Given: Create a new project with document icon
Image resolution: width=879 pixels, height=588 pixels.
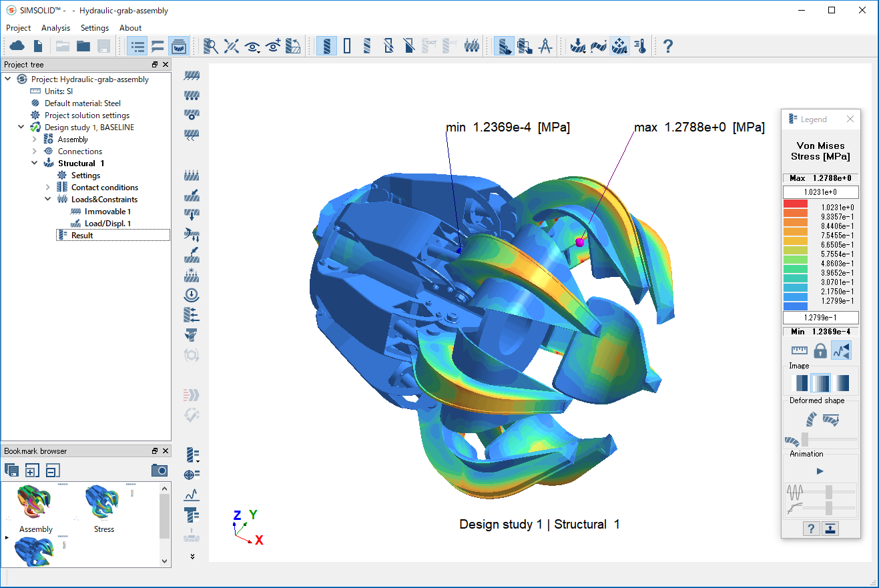Looking at the screenshot, I should pyautogui.click(x=37, y=45).
